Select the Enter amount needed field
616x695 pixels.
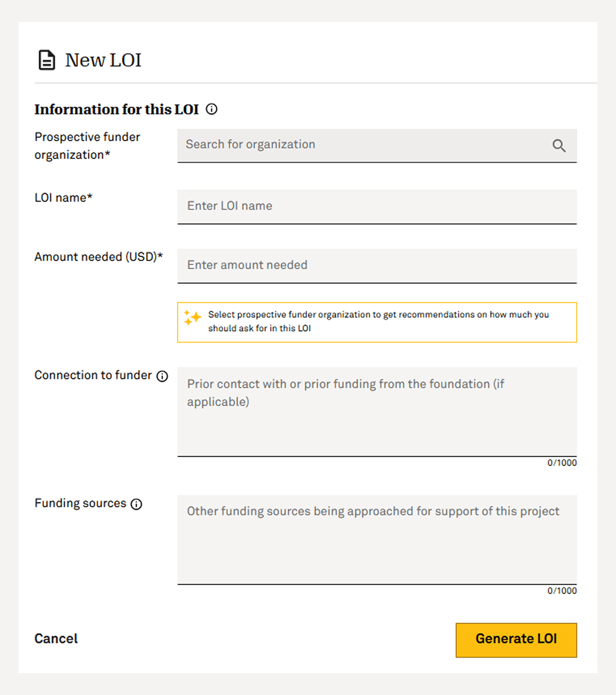pos(376,265)
